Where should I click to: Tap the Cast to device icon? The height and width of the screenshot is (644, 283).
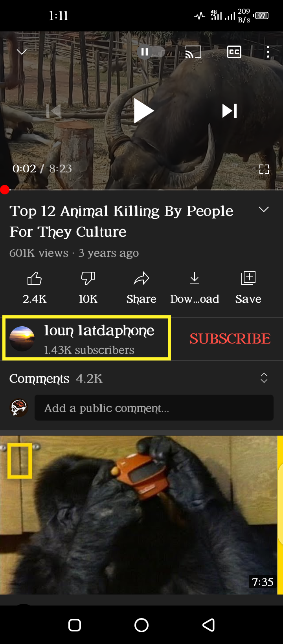tap(193, 52)
